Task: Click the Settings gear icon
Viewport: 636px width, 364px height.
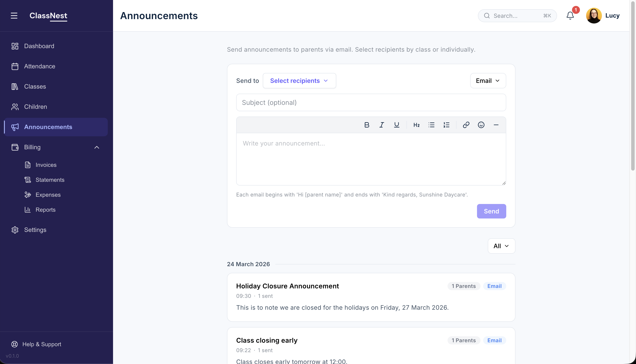Action: pyautogui.click(x=15, y=230)
